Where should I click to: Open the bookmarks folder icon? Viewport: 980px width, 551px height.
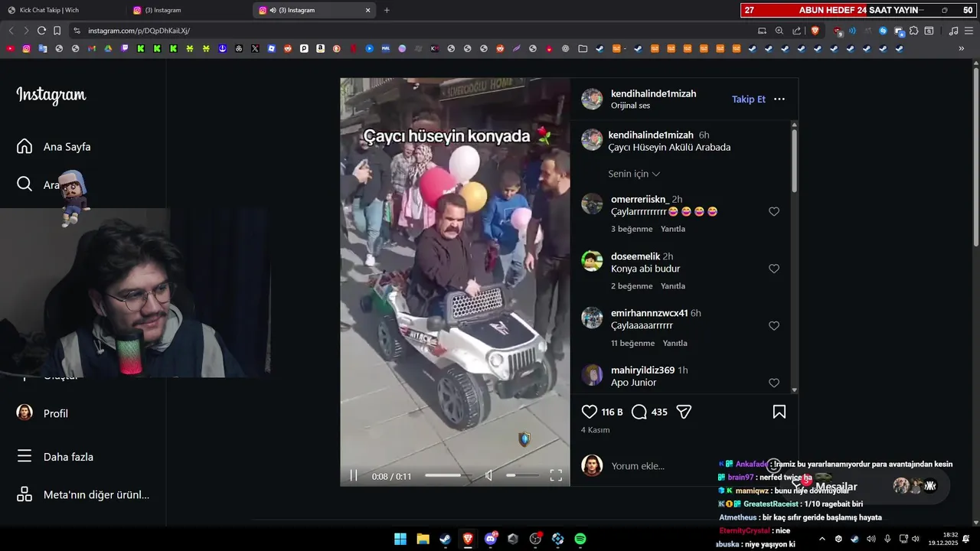click(x=583, y=48)
